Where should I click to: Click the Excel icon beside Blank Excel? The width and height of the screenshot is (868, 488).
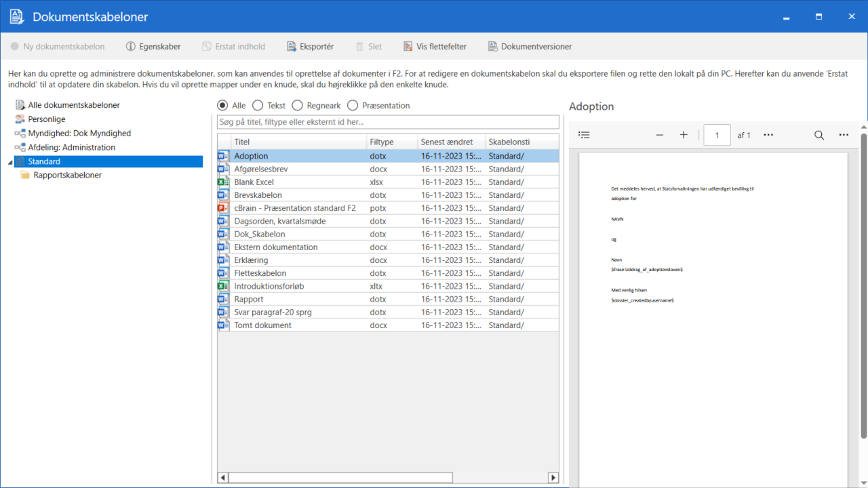coord(223,182)
